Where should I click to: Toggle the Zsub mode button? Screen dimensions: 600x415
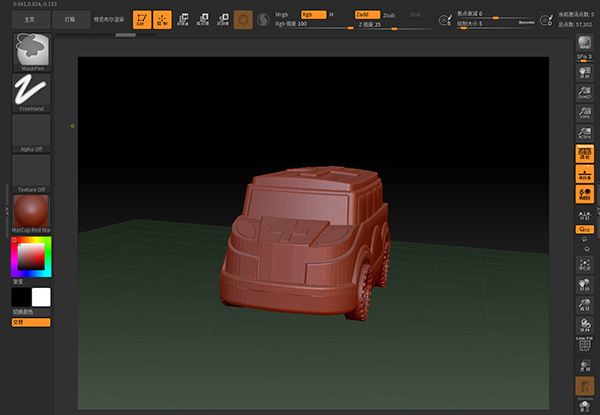click(389, 15)
